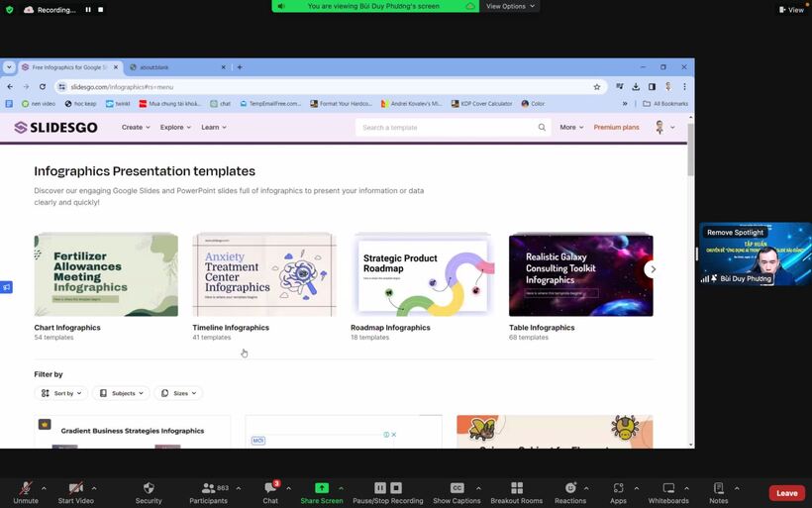Viewport: 812px width, 508px height.
Task: Click the Notes icon
Action: 718,488
